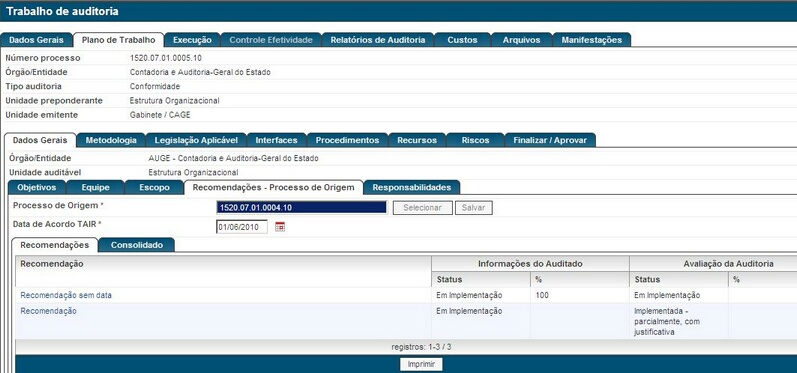
Task: Click the 'registros: 1-3 / 3' pager text
Action: click(421, 347)
